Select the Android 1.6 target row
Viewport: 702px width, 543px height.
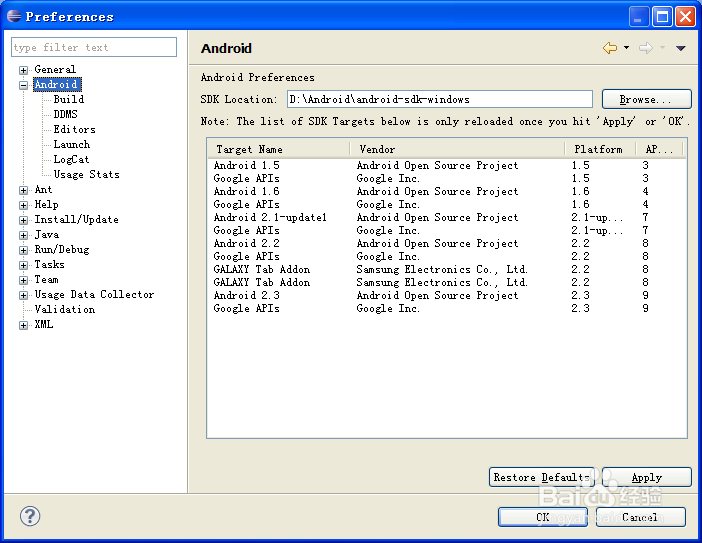pyautogui.click(x=446, y=191)
